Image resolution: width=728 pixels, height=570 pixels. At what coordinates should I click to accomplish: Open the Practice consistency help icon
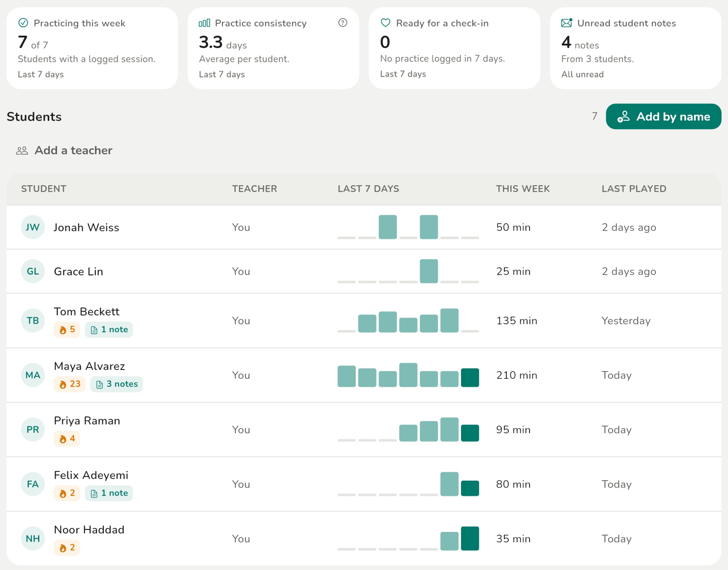tap(343, 23)
